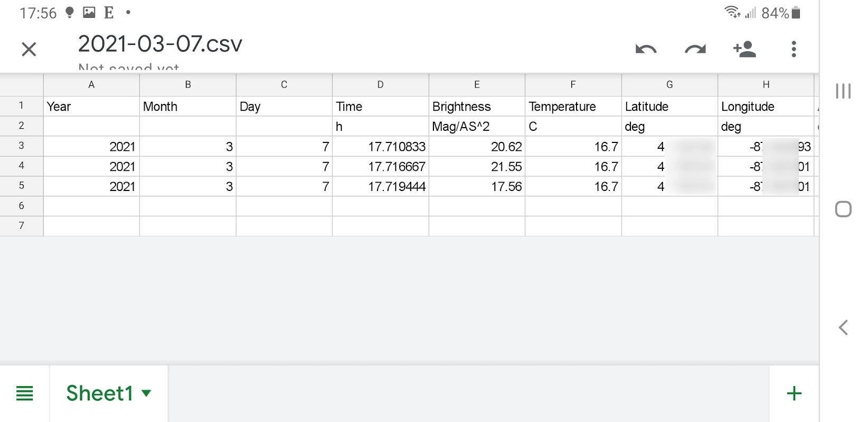Tap the Android home button
Screen dimensions: 868x422
[x=843, y=209]
